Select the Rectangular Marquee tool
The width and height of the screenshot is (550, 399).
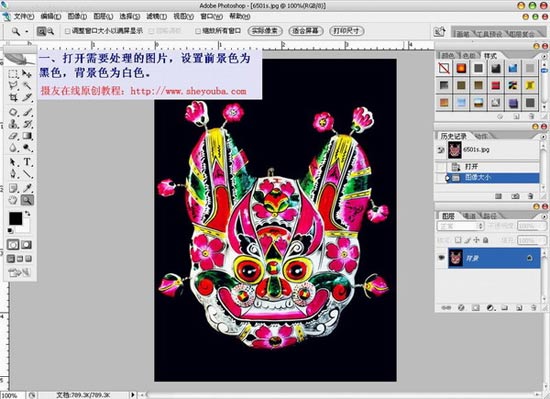pyautogui.click(x=13, y=74)
